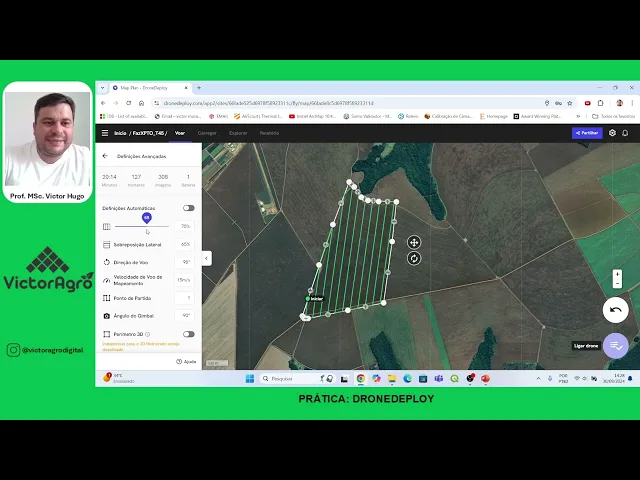Zoom out on the map with minus
The image size is (640, 480).
pyautogui.click(x=617, y=284)
